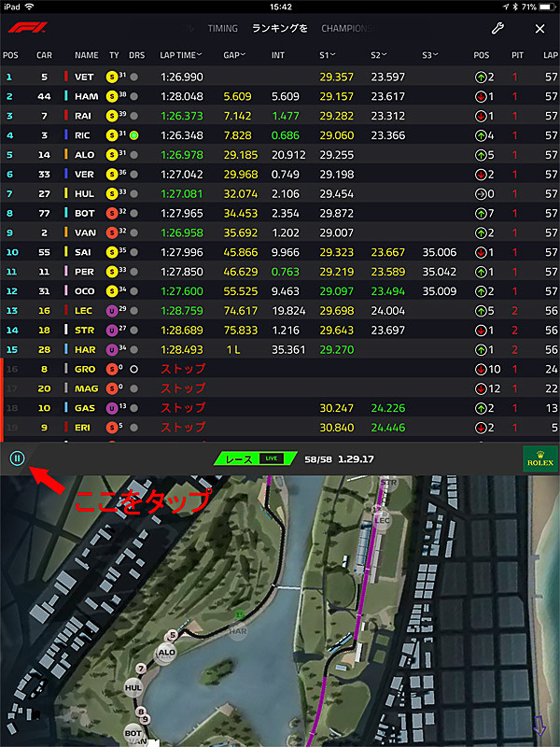Image resolution: width=560 pixels, height=747 pixels.
Task: Tap the TY tyre column header
Action: click(114, 55)
